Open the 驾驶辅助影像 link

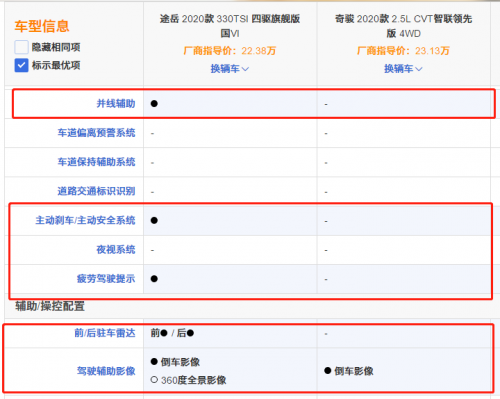pyautogui.click(x=106, y=371)
